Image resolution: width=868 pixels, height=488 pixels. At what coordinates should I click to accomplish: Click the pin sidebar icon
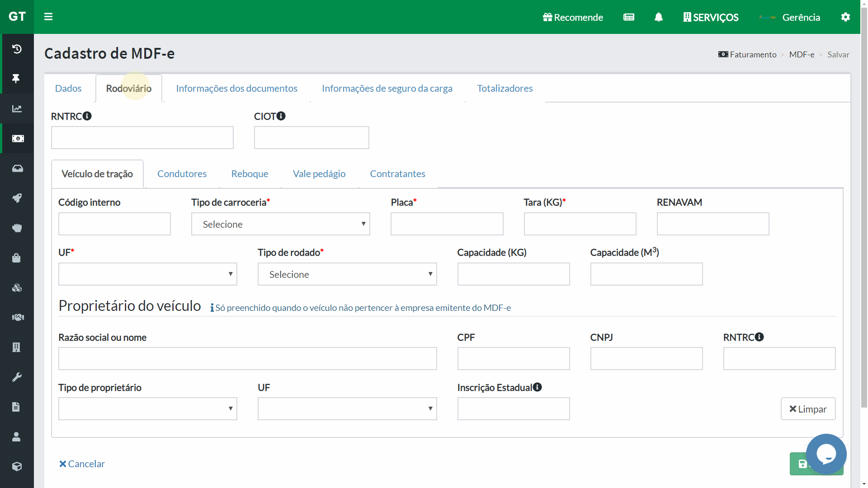[x=17, y=79]
